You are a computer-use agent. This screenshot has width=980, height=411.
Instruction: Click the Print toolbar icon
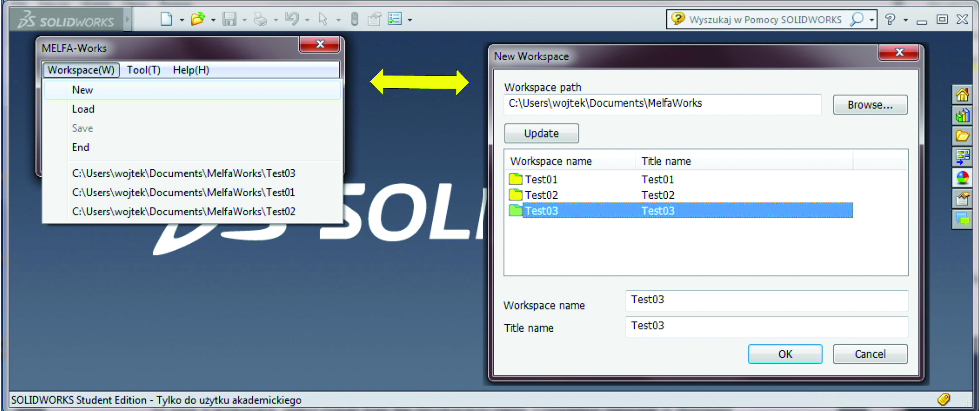click(261, 19)
